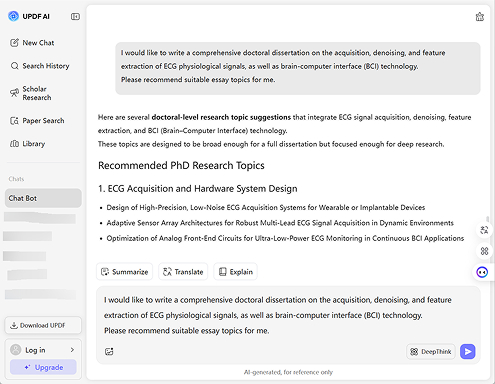The image size is (495, 384).
Task: Click the Log in avatar icon
Action: pyautogui.click(x=16, y=350)
